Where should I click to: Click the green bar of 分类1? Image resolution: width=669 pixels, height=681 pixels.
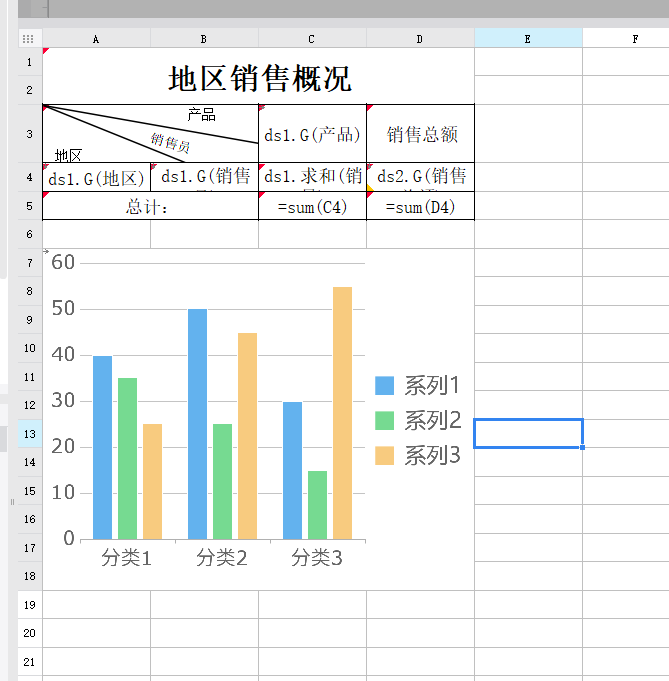[127, 459]
